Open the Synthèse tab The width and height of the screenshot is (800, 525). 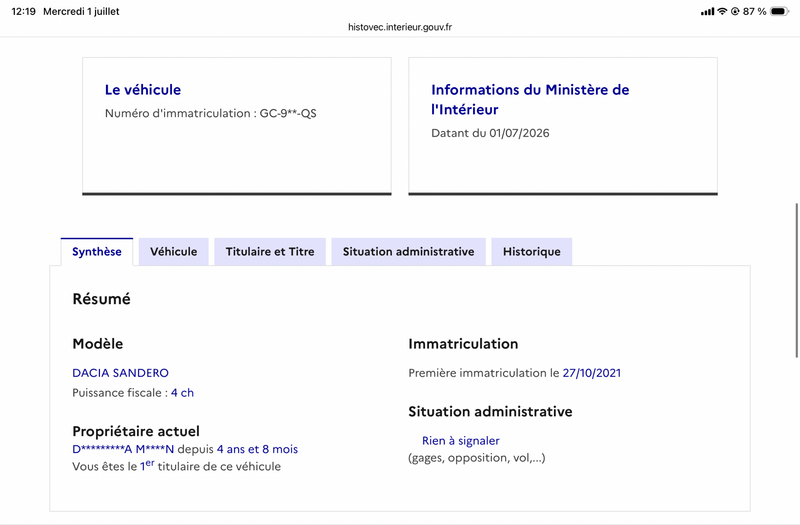(97, 252)
